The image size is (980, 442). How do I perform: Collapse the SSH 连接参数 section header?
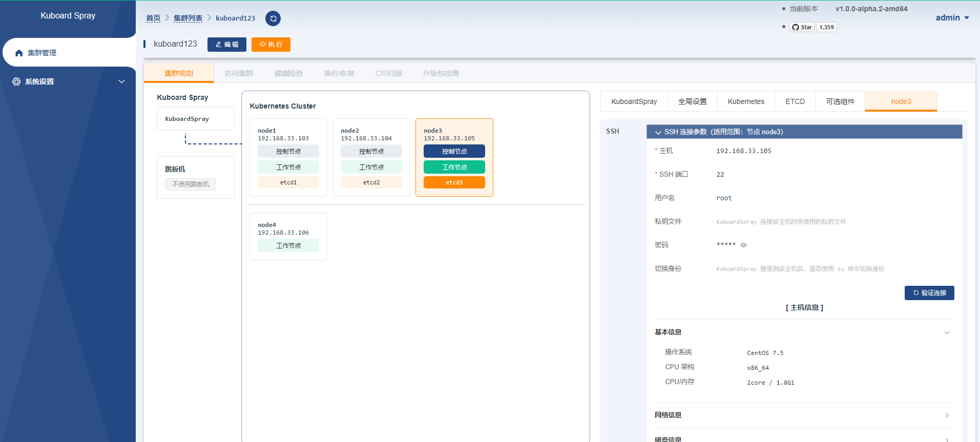[x=804, y=132]
